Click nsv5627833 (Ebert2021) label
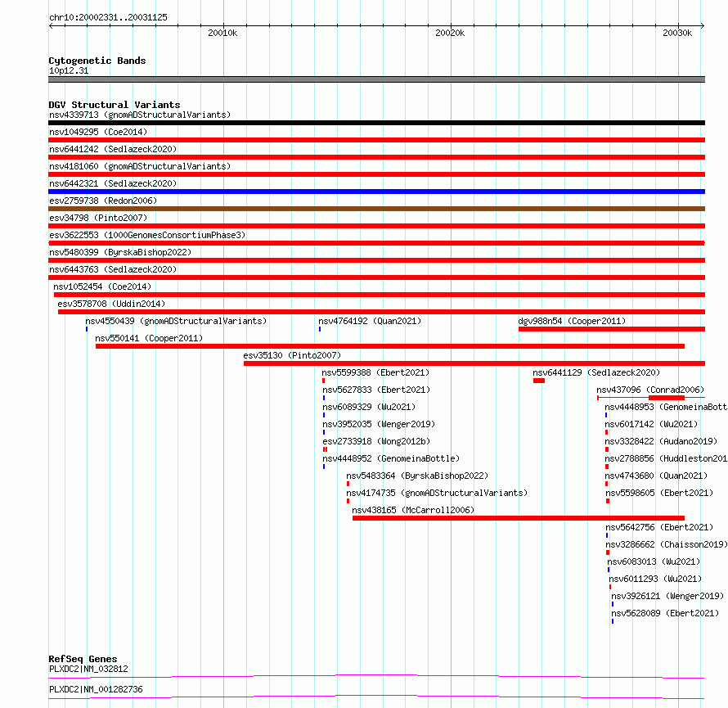This screenshot has height=708, width=728. pos(376,390)
